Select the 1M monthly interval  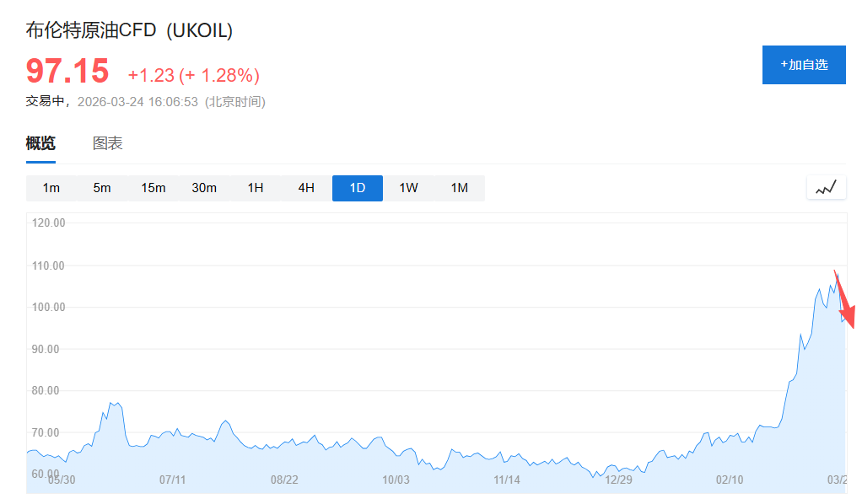pos(460,188)
